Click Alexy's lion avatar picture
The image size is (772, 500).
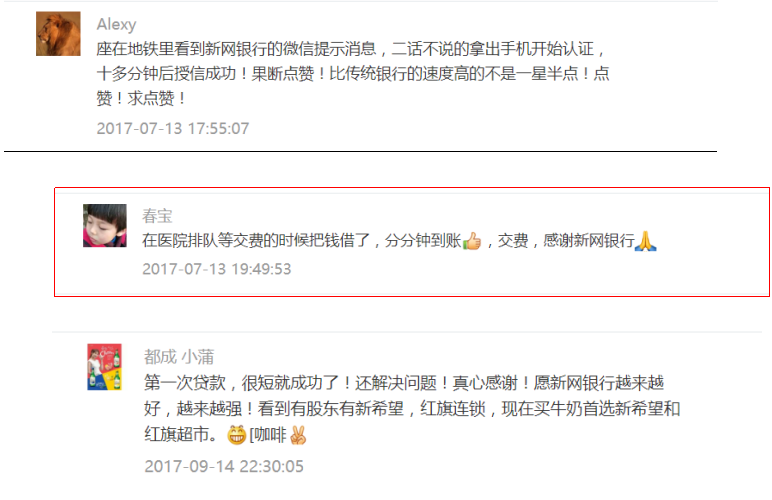pyautogui.click(x=58, y=33)
